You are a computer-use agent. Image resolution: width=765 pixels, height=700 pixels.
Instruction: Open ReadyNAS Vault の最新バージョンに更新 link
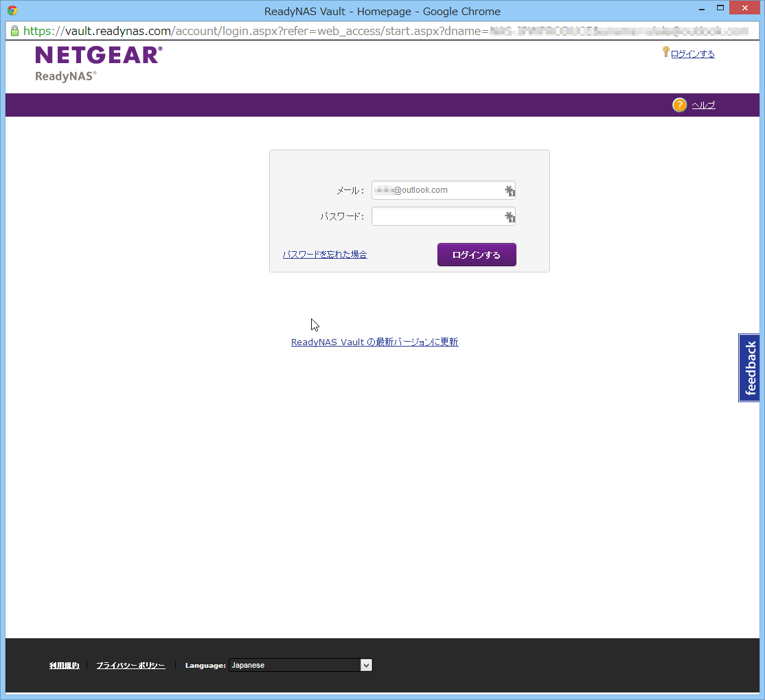coord(374,342)
